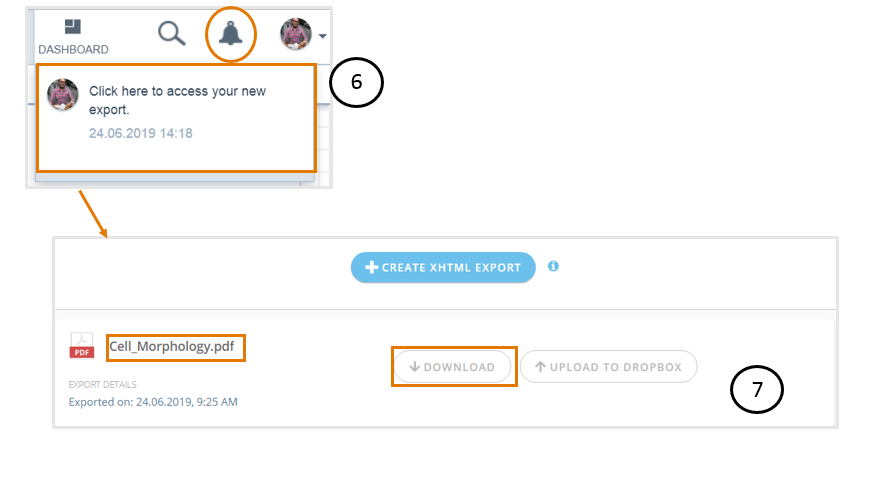Download the Cell_Morphology.pdf export
This screenshot has height=492, width=886.
pos(453,367)
